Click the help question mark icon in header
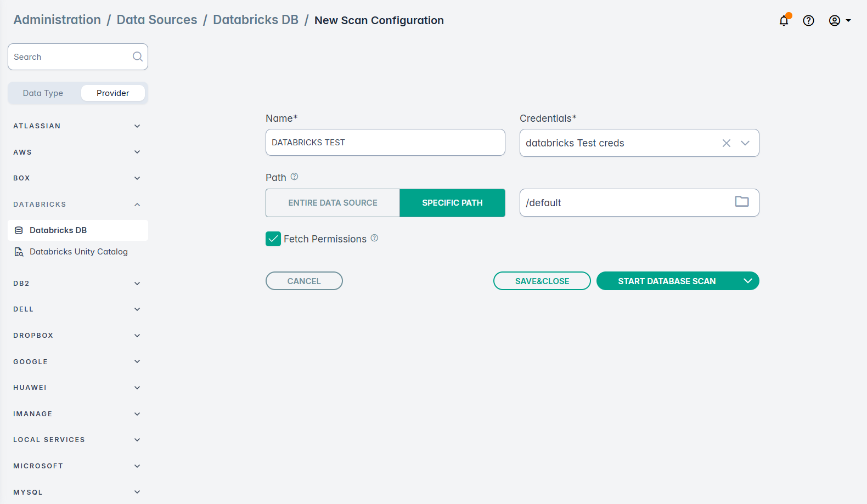This screenshot has height=504, width=867. click(808, 21)
